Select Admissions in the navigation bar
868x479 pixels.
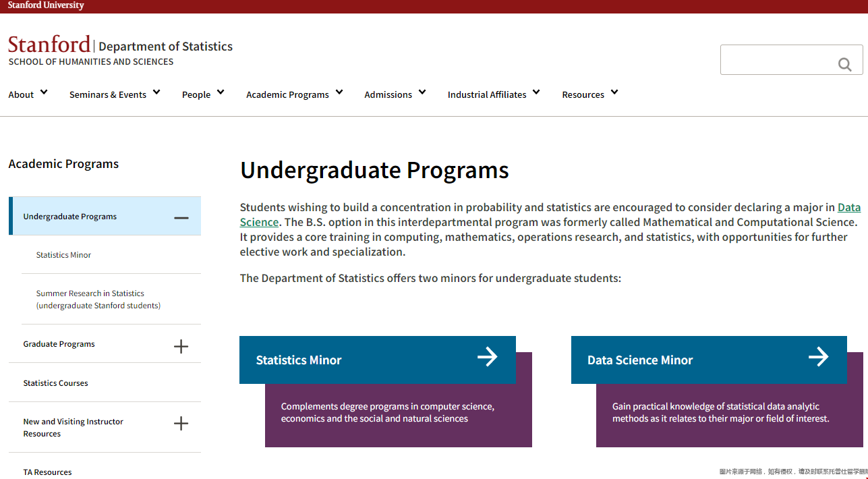pos(388,94)
